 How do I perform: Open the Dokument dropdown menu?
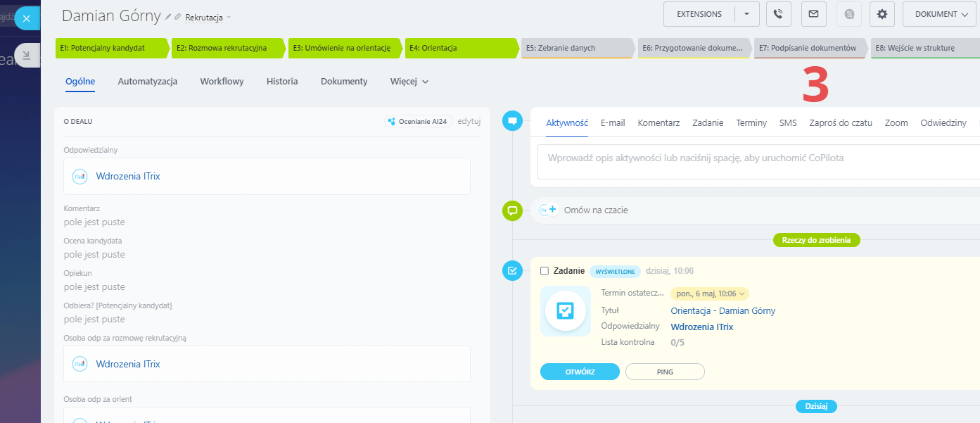(x=940, y=14)
